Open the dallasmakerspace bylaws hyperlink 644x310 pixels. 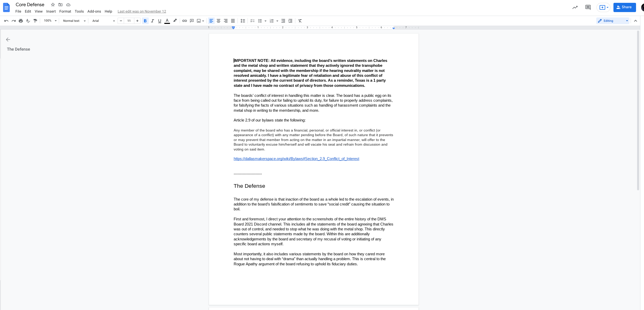[296, 159]
